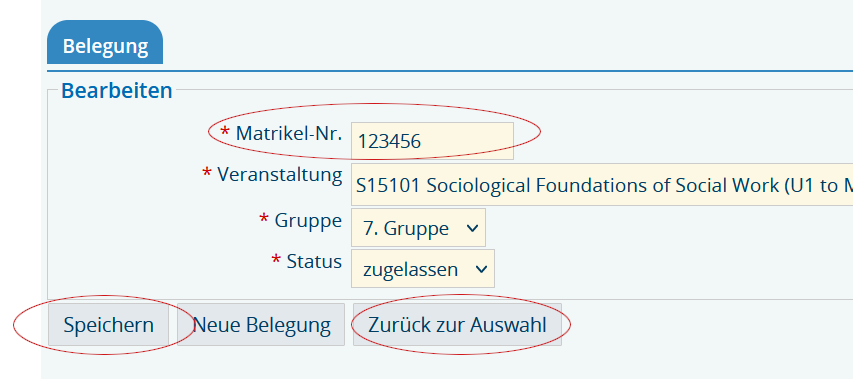Open the Belegung tab
853x379 pixels.
(x=105, y=45)
